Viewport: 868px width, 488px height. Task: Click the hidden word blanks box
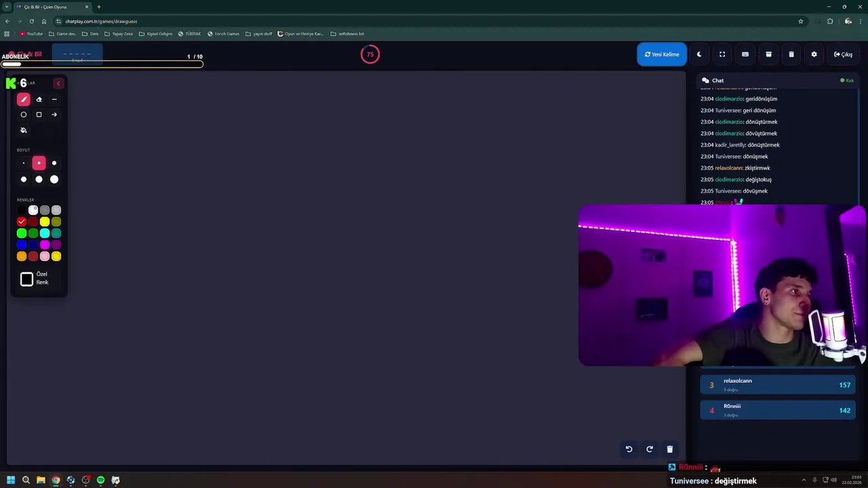tap(77, 55)
